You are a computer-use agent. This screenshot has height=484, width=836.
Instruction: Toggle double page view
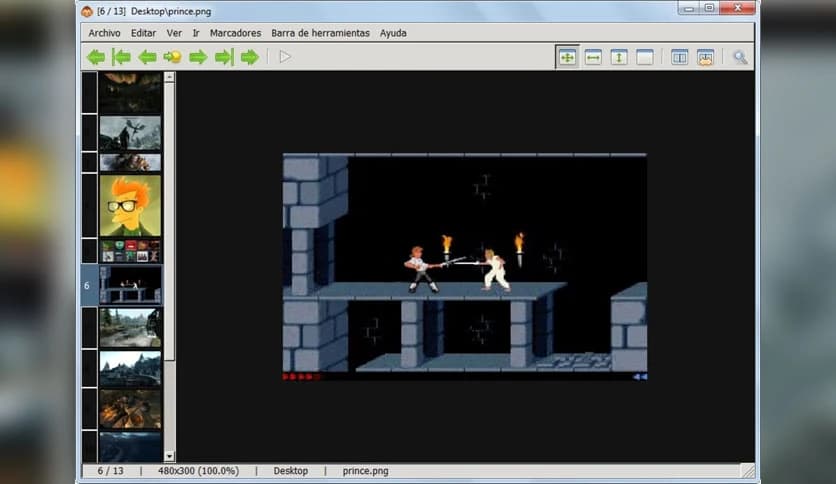click(x=679, y=57)
